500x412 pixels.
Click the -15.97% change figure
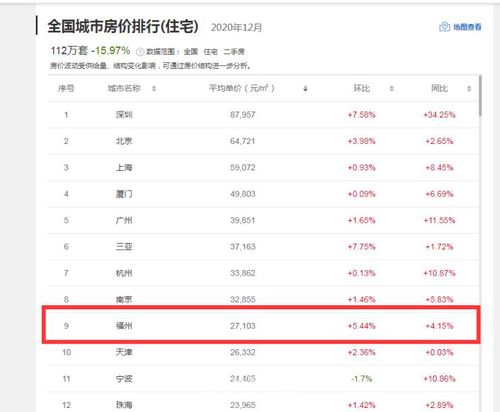[111, 51]
